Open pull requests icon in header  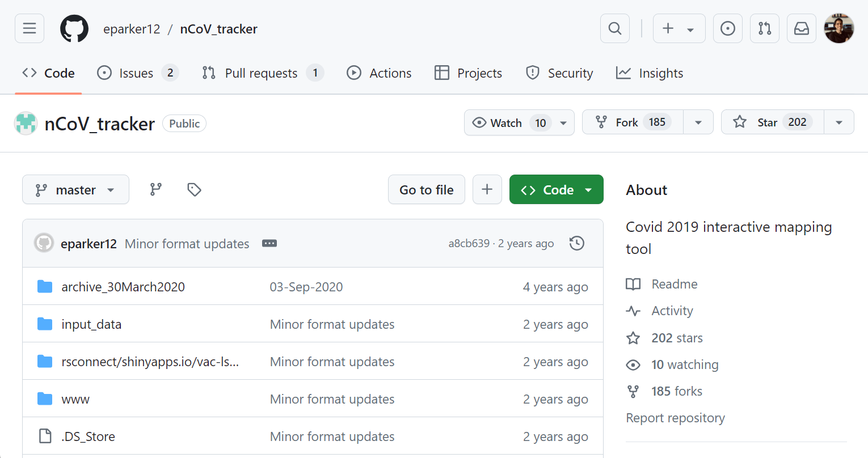coord(764,28)
